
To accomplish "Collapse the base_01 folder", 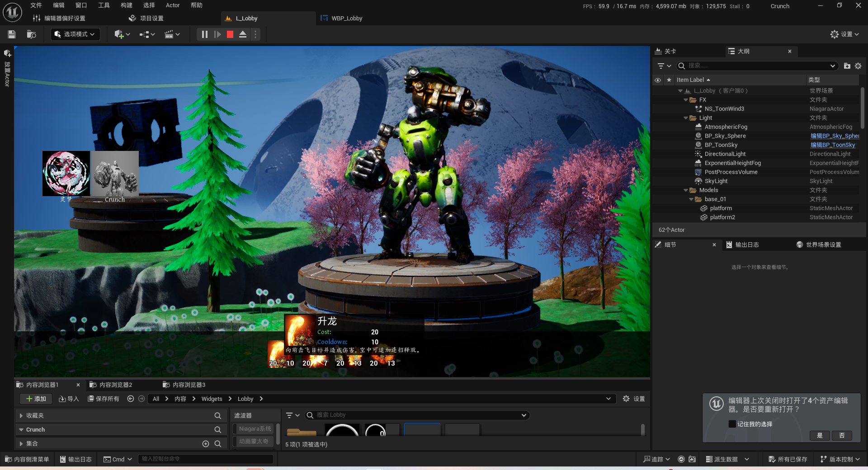I will click(691, 199).
